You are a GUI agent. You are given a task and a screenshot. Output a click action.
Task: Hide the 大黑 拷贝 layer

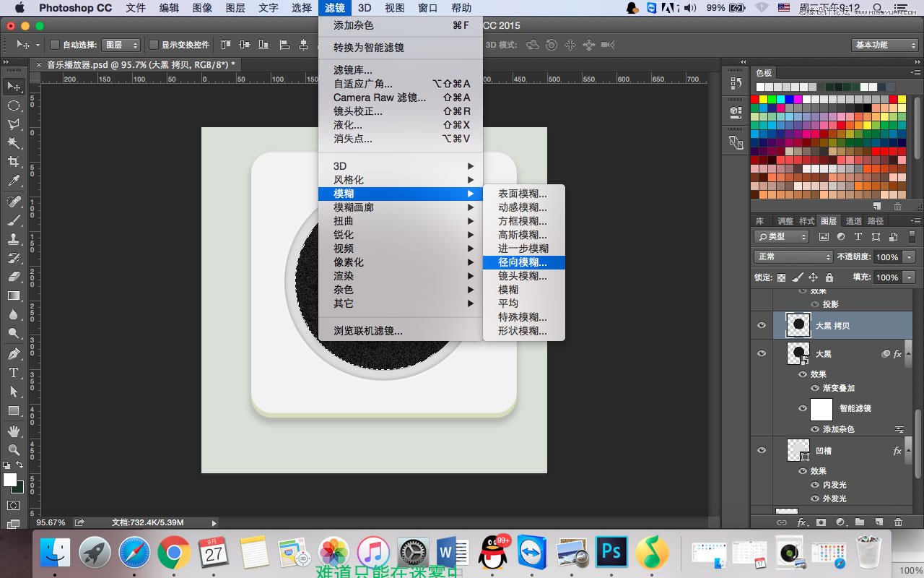(x=761, y=326)
